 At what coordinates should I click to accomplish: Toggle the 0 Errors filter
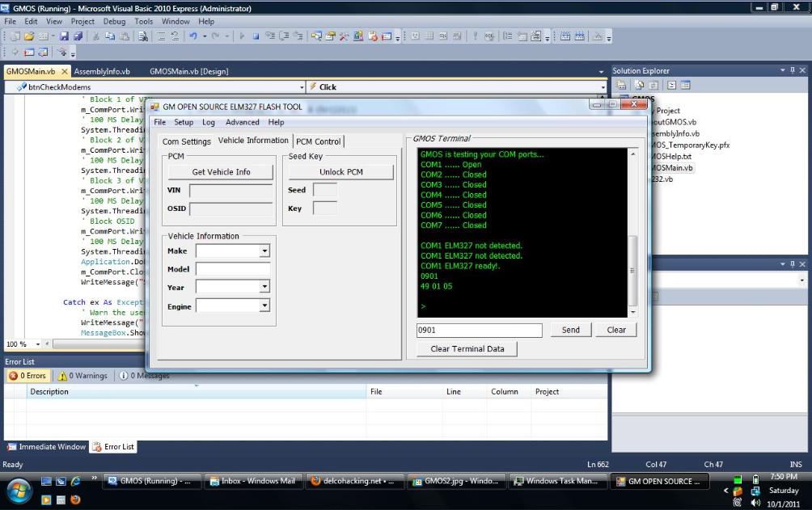click(28, 376)
